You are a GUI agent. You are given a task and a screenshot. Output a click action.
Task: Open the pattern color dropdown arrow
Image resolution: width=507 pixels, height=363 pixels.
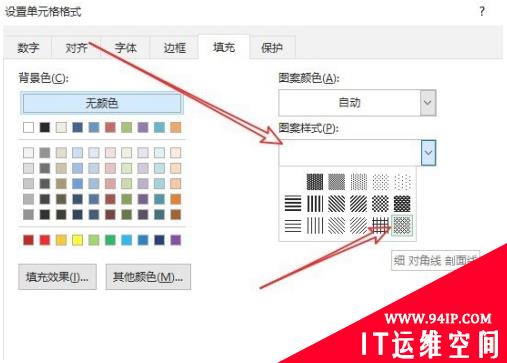click(x=428, y=103)
